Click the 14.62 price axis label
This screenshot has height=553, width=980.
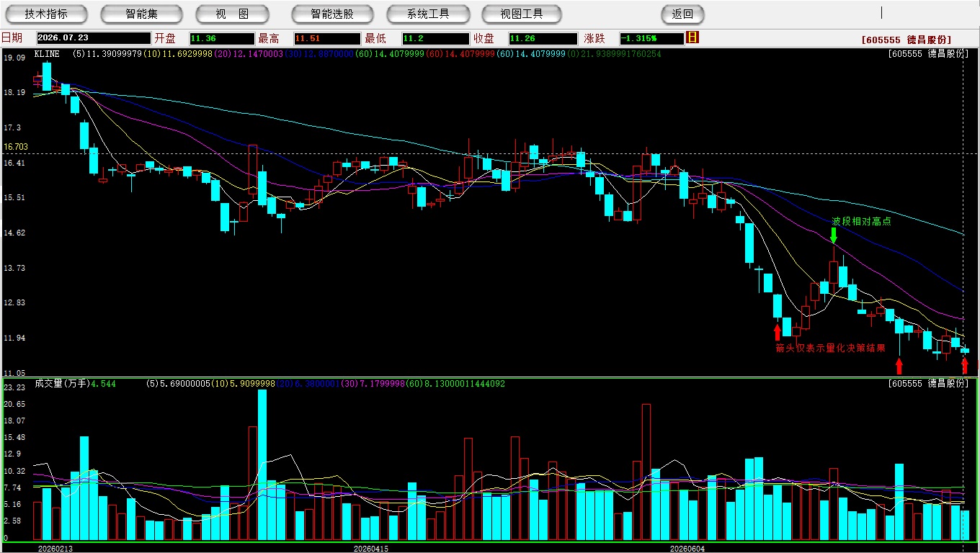[x=14, y=233]
